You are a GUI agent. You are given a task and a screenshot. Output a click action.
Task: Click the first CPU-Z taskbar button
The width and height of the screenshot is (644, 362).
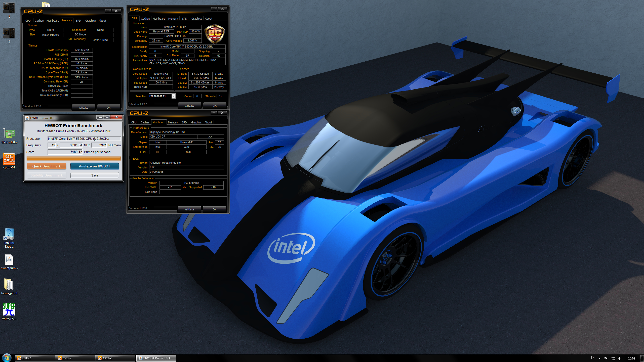(x=35, y=358)
